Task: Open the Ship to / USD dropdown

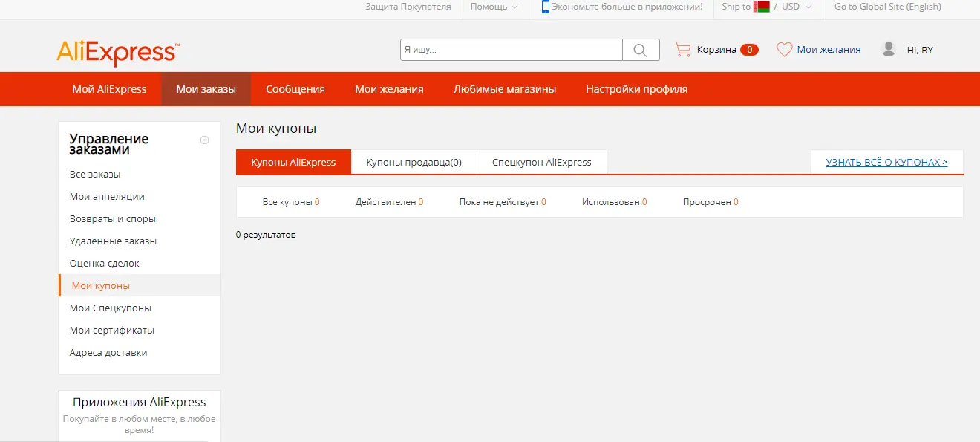Action: point(767,7)
